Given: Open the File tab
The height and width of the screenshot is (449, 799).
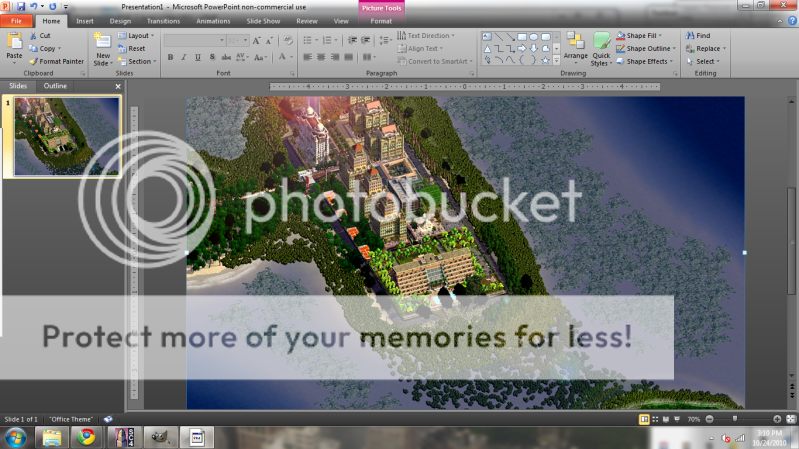Looking at the screenshot, I should [16, 21].
